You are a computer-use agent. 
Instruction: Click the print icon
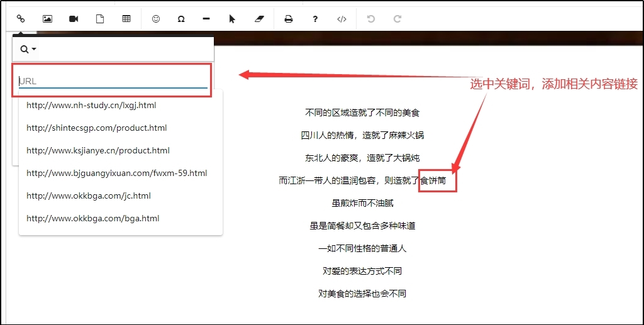coord(289,19)
